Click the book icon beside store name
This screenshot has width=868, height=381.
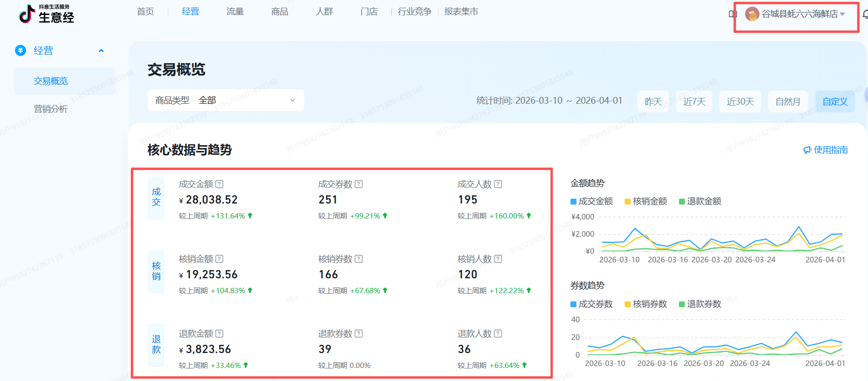pos(732,14)
